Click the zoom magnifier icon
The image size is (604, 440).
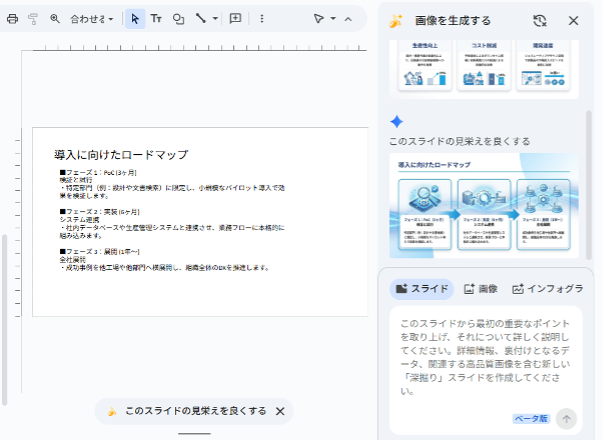click(55, 18)
